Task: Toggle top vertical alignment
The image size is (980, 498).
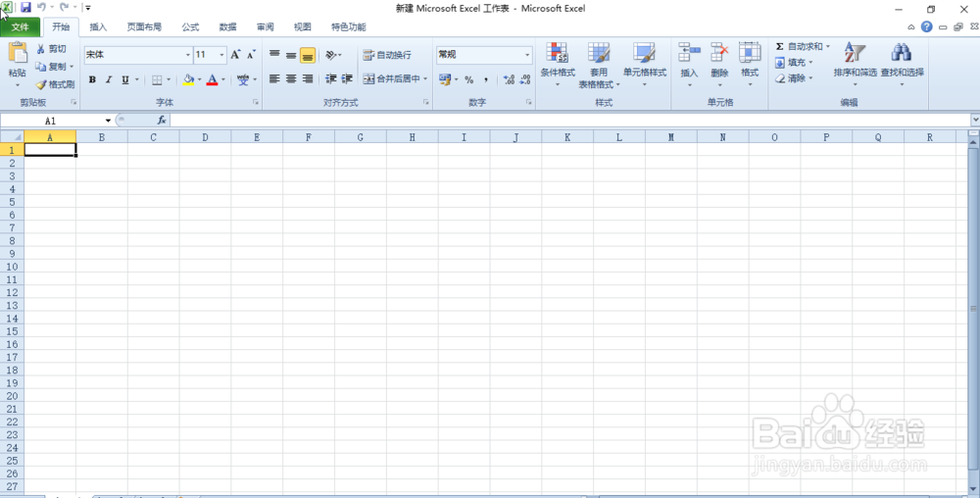Action: (274, 55)
